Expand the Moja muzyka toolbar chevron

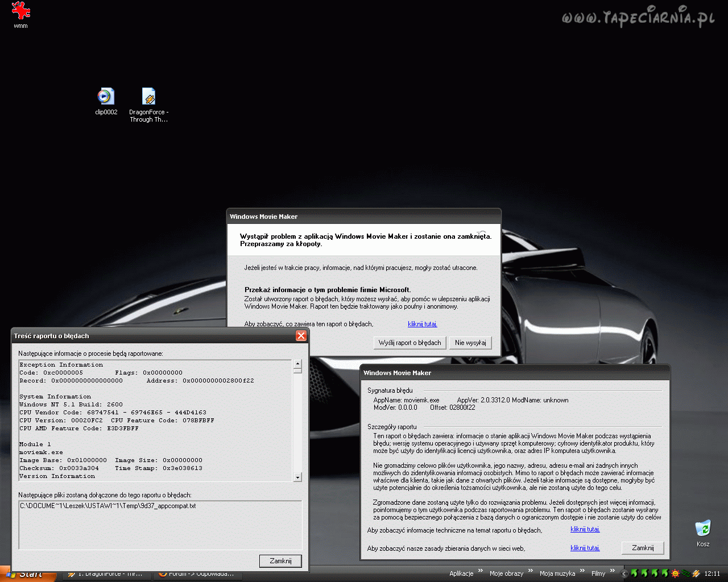[582, 571]
